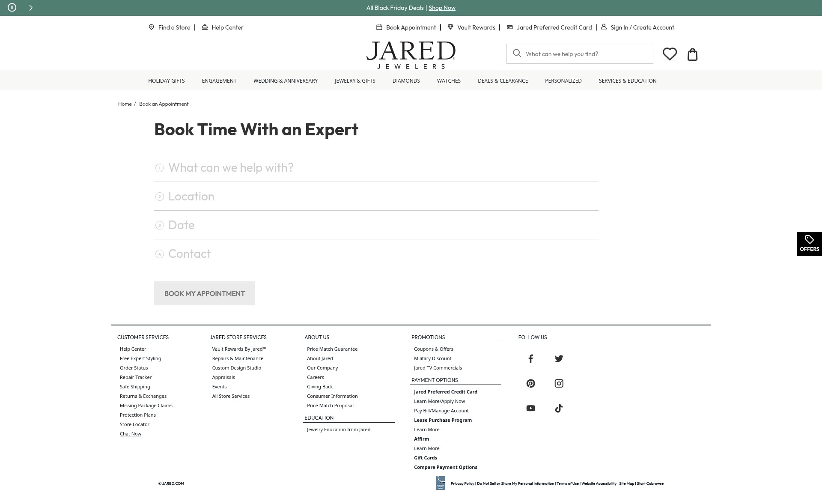
Task: Click the Sign In person icon
Action: (x=604, y=27)
